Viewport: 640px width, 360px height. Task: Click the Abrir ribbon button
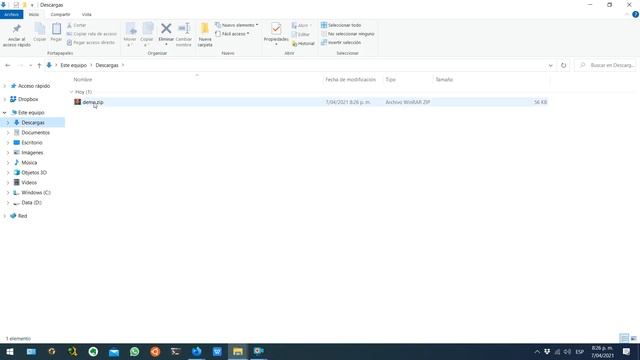pos(301,25)
